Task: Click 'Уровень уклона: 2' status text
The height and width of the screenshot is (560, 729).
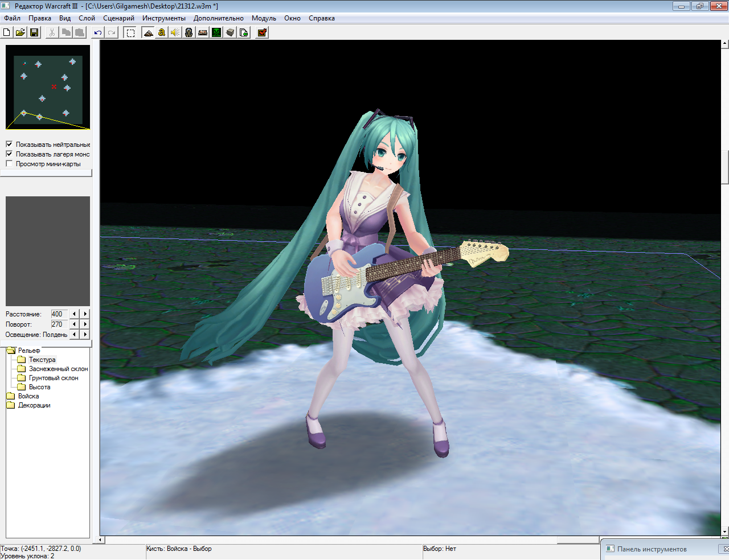Action: coord(27,556)
